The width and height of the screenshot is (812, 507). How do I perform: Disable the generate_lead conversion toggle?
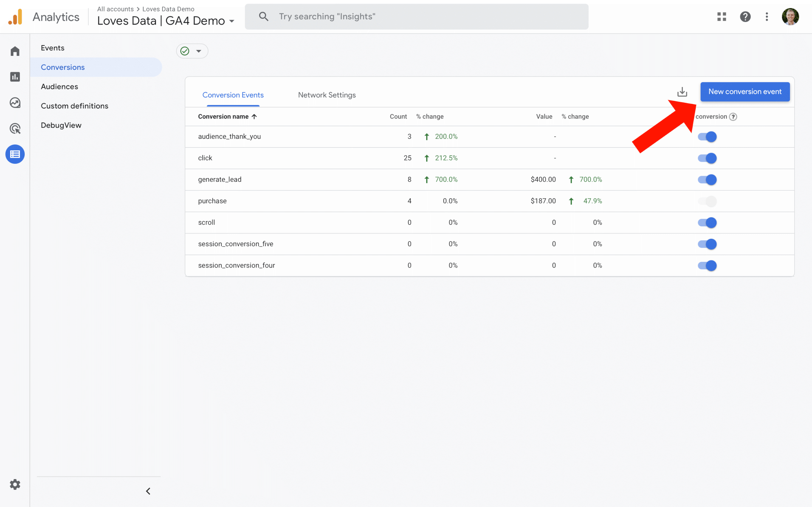[x=707, y=180]
